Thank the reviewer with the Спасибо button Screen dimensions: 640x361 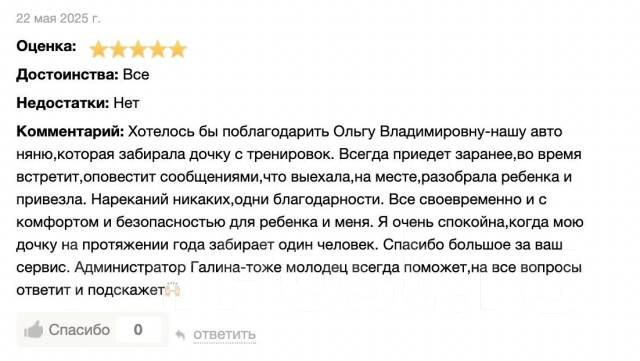coord(67,330)
